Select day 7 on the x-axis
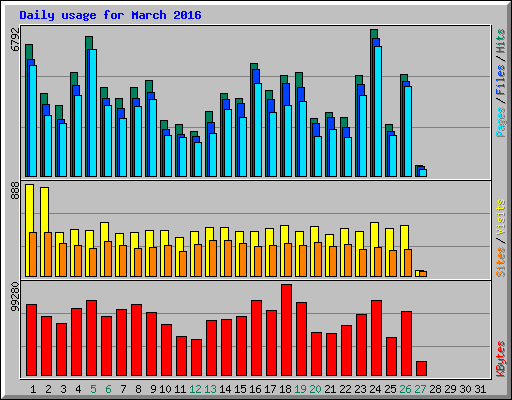Viewport: 512px width, 400px height. click(x=123, y=389)
